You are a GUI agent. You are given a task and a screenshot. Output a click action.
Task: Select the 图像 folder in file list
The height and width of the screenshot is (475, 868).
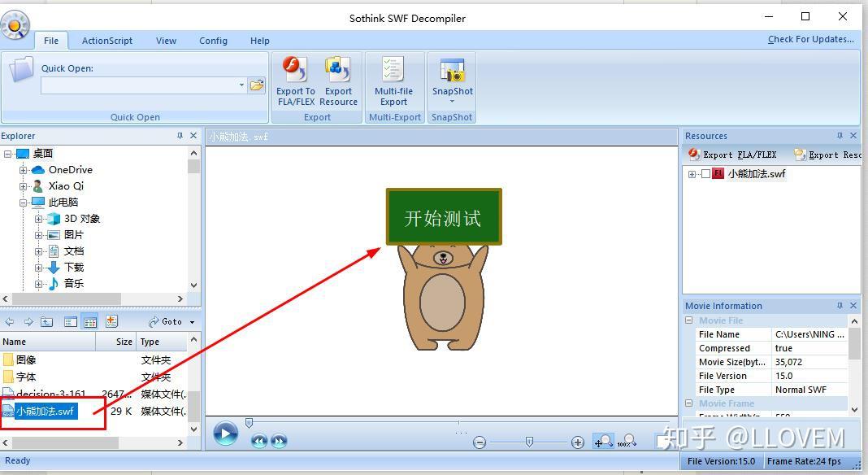(x=26, y=360)
